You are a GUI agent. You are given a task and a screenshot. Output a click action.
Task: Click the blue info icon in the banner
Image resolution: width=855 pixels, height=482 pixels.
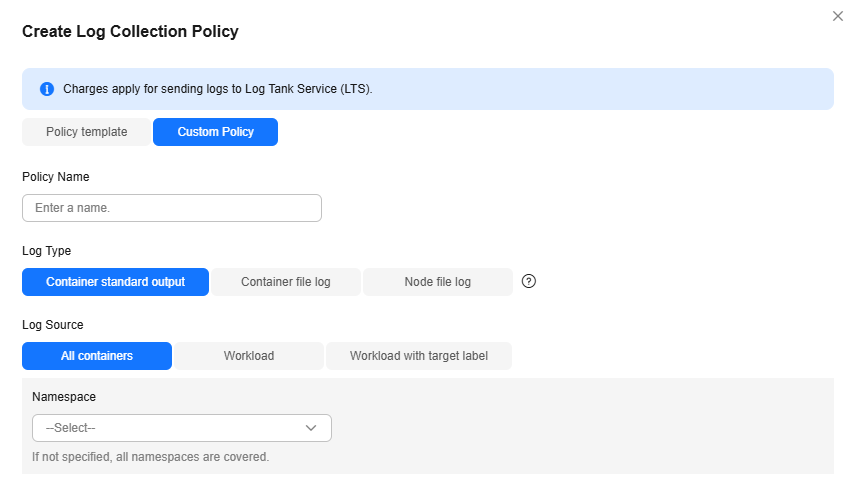[x=47, y=89]
